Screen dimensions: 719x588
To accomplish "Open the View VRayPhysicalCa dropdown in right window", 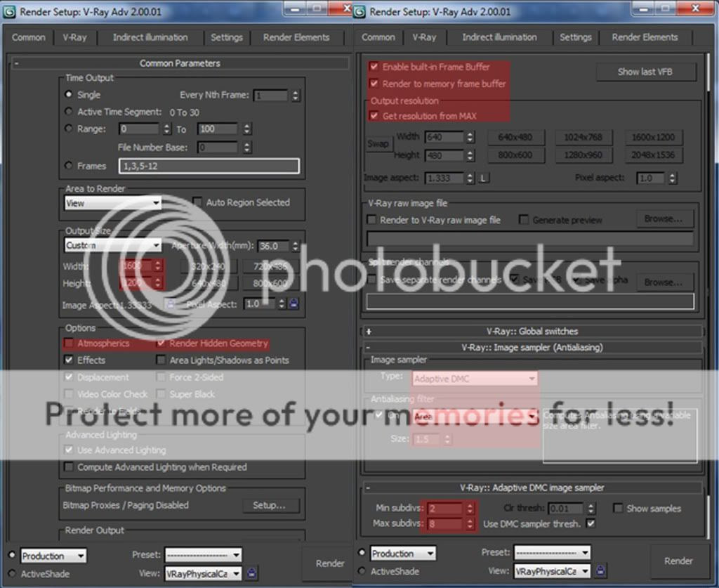I will [552, 571].
